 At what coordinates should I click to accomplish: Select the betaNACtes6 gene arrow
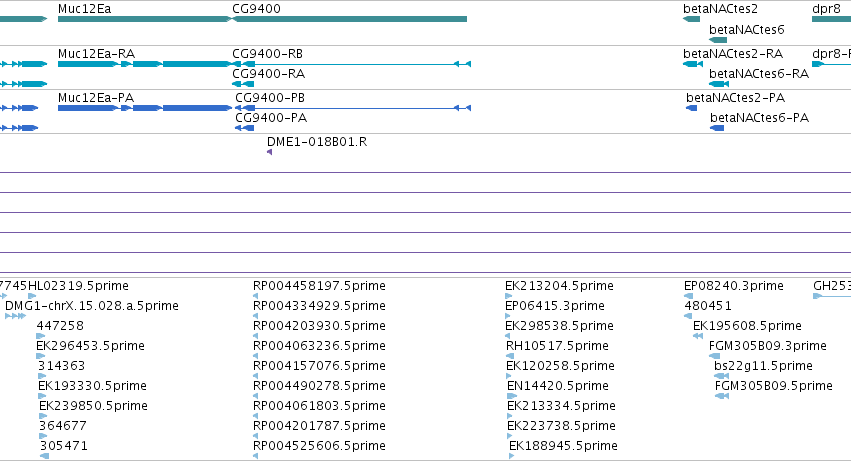click(x=718, y=40)
